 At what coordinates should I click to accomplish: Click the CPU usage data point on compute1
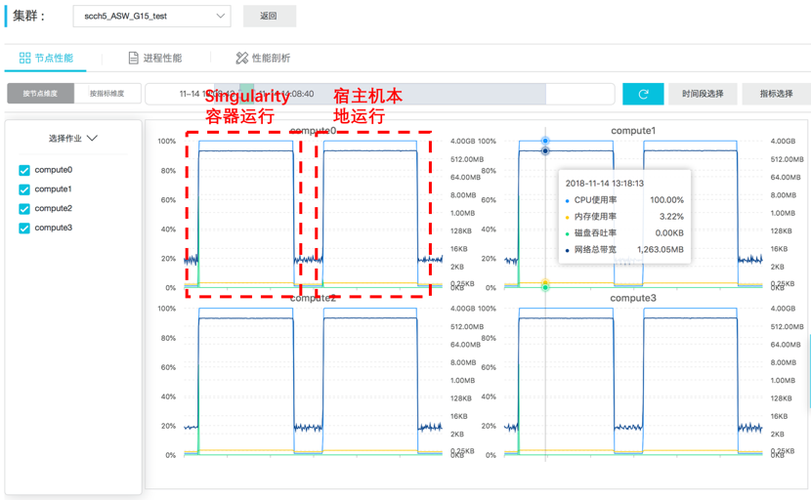click(545, 141)
